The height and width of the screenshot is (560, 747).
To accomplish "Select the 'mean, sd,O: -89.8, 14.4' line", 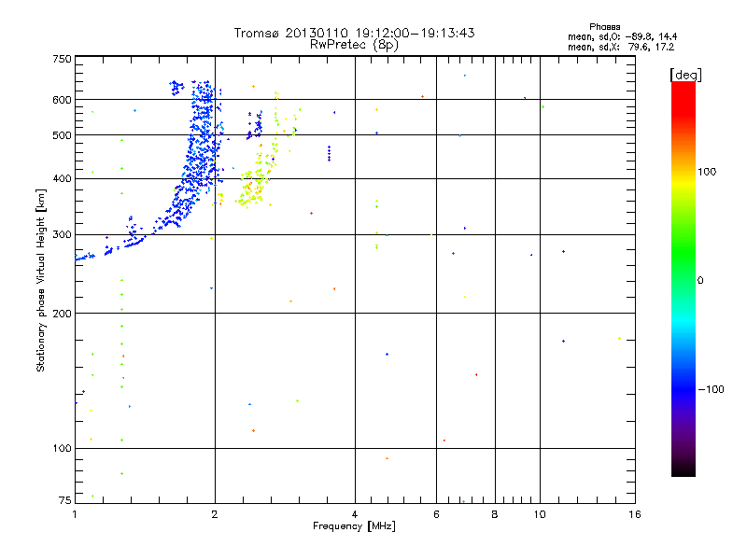I will [x=622, y=36].
